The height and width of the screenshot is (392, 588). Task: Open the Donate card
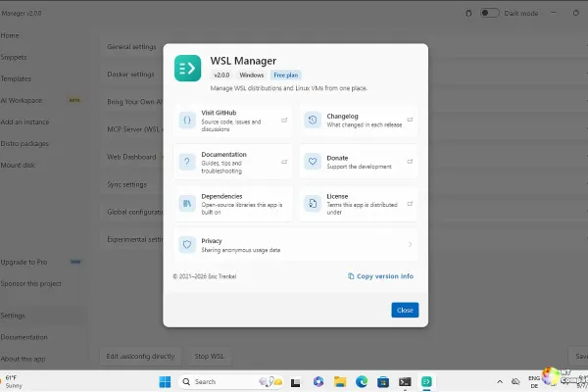click(359, 162)
